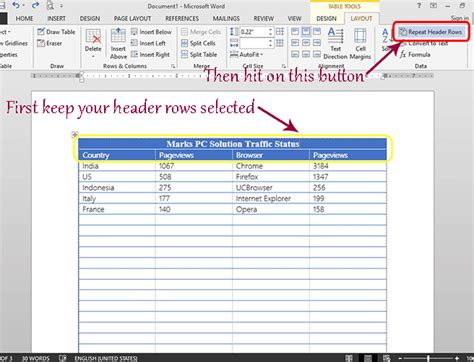Align text bottom right
474x362 pixels.
point(317,54)
